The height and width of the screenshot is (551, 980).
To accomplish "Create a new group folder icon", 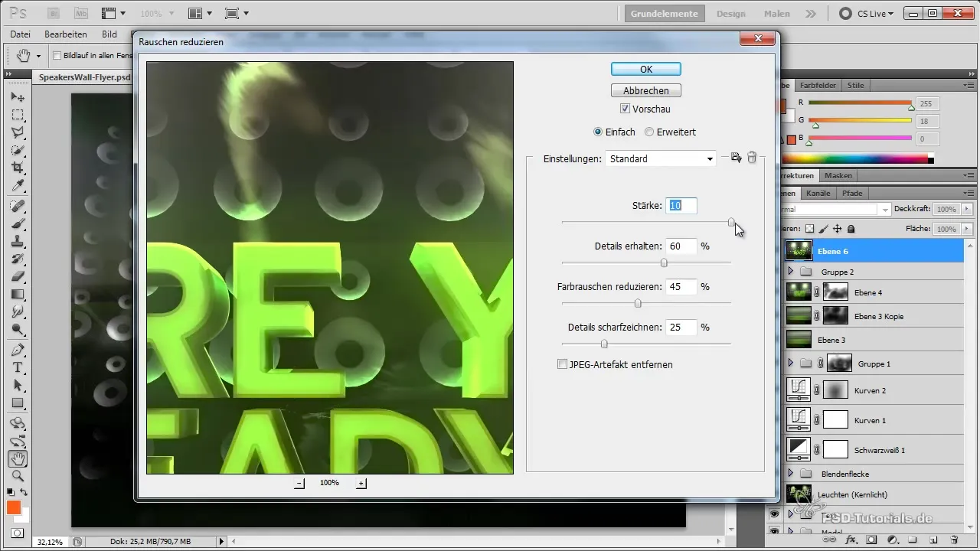I will point(913,540).
